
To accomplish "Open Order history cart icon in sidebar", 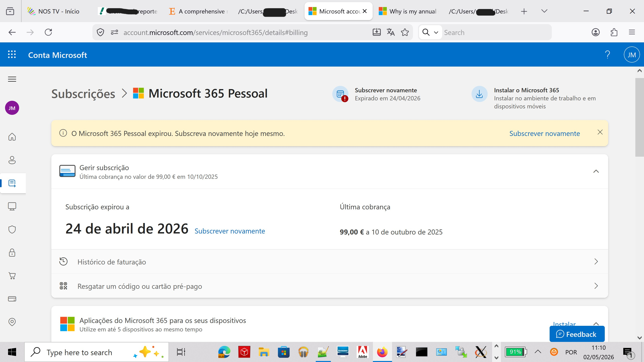I will pyautogui.click(x=12, y=276).
